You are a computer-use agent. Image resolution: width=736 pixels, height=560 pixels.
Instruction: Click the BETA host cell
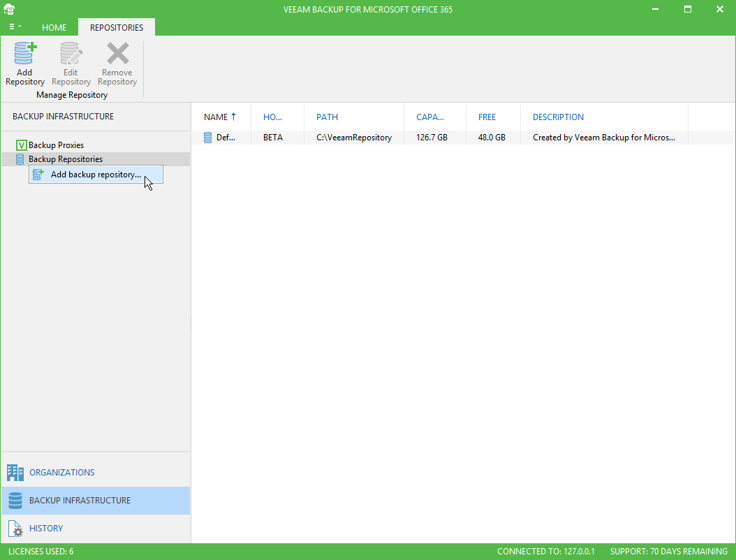point(273,138)
